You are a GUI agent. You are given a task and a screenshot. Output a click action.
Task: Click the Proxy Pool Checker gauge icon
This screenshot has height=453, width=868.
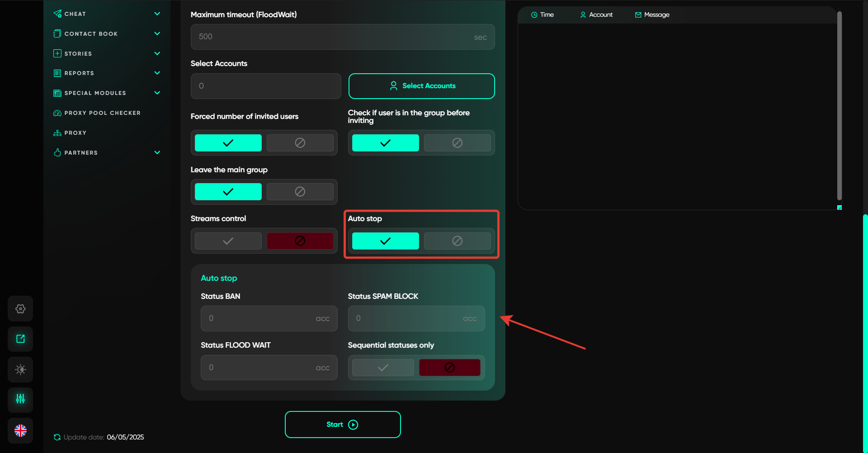[x=57, y=113]
